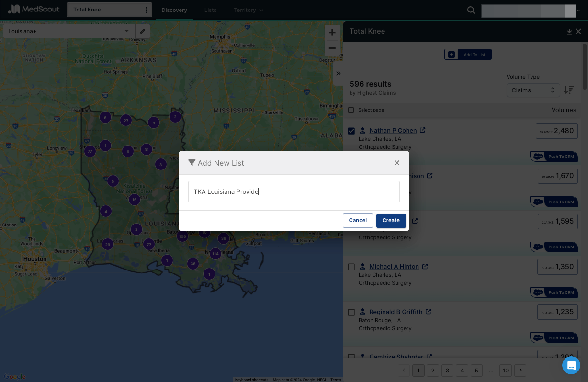Open the search magnifier in the top bar
This screenshot has width=588, height=382.
coord(471,10)
